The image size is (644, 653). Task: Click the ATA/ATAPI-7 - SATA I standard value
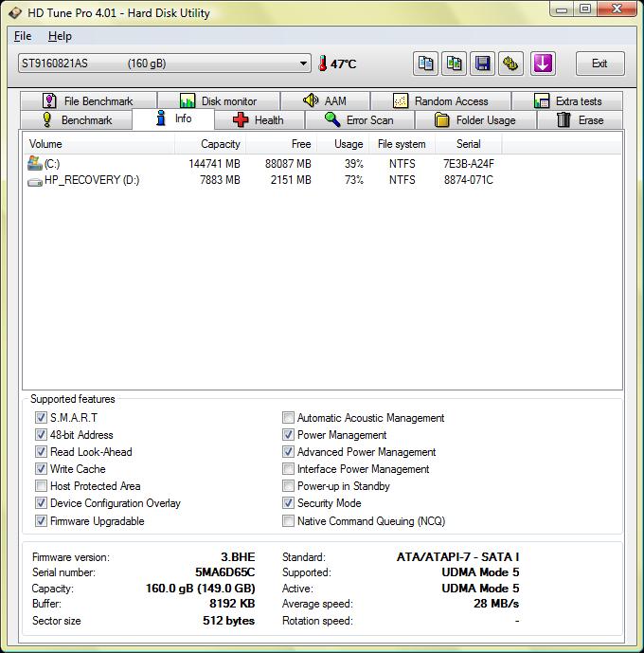(x=457, y=556)
